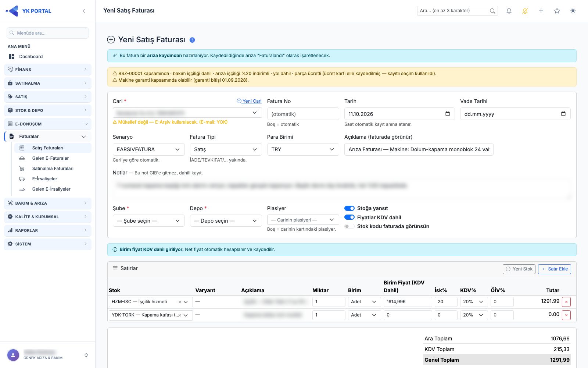Click the YK Portal logo
The width and height of the screenshot is (588, 368).
coord(29,11)
